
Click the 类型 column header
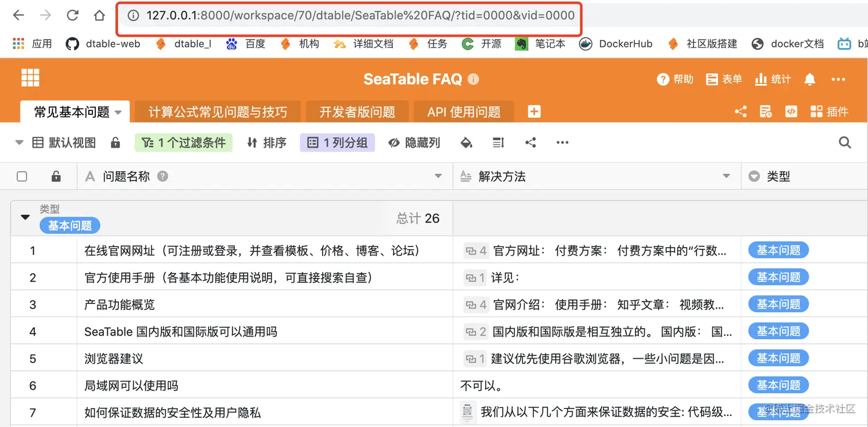(804, 176)
